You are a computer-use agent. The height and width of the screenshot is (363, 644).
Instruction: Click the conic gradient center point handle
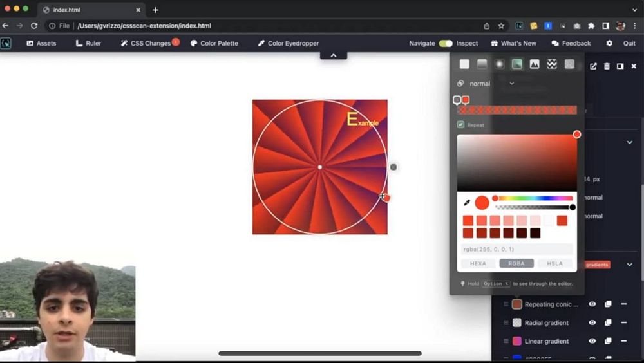point(320,167)
